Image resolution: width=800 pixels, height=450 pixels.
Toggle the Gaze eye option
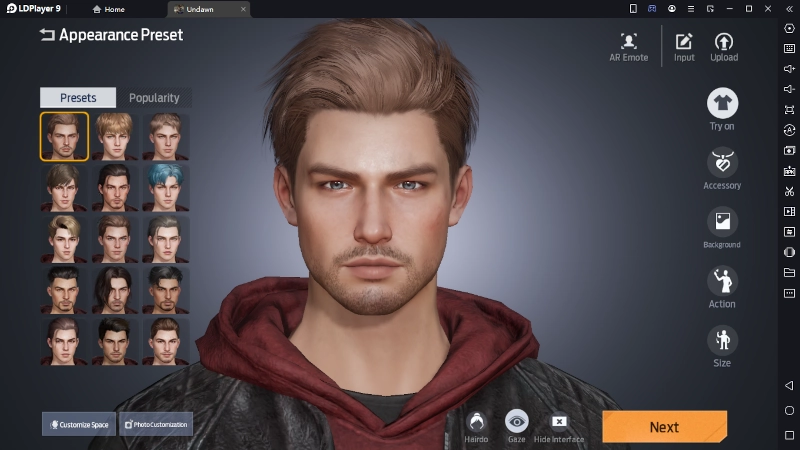tap(516, 427)
